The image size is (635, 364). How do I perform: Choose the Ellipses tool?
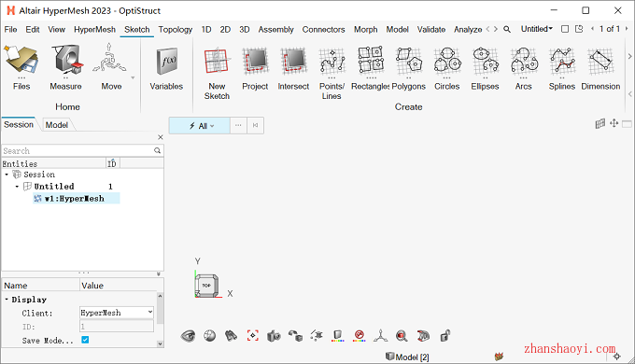(x=485, y=67)
